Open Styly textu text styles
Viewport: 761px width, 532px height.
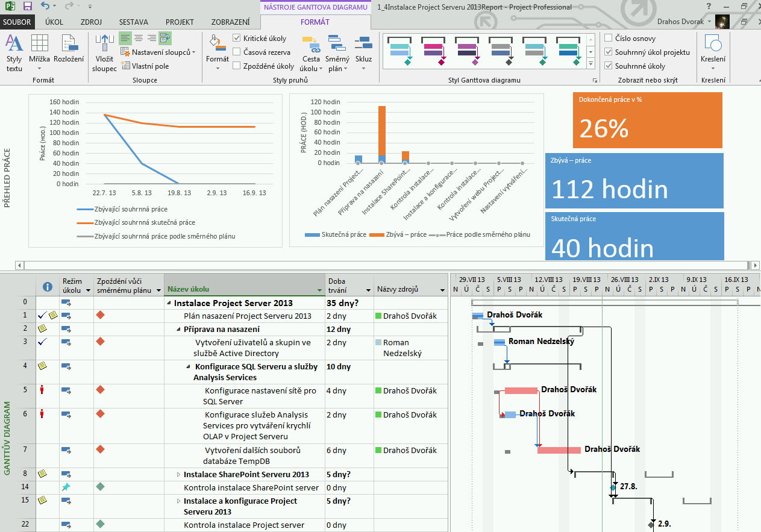coord(14,53)
